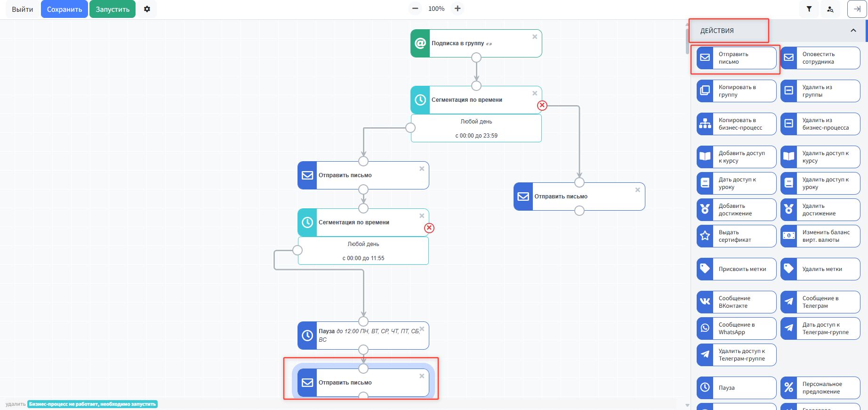This screenshot has height=410, width=868.
Task: Select the Сообщение в WhatsApp action
Action: pyautogui.click(x=736, y=328)
